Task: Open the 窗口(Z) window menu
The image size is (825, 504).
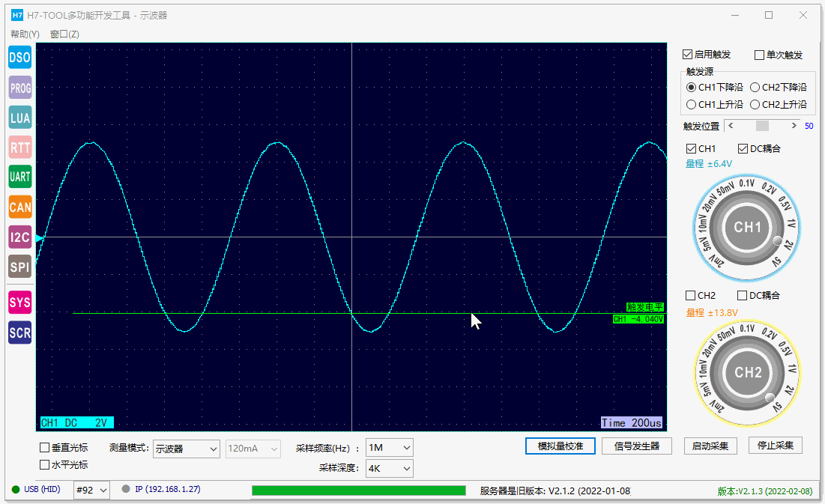Action: 64,34
